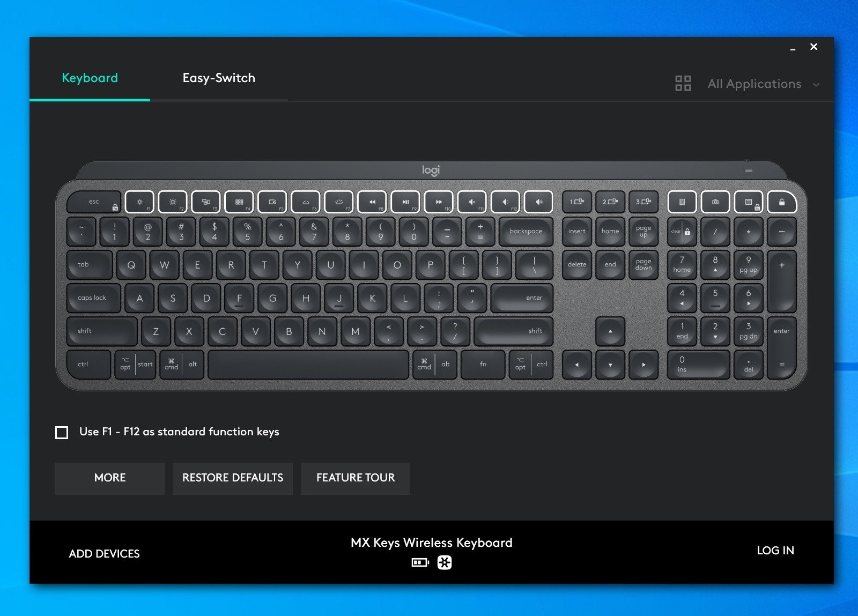Click LOG IN link
This screenshot has width=858, height=616.
coord(775,551)
